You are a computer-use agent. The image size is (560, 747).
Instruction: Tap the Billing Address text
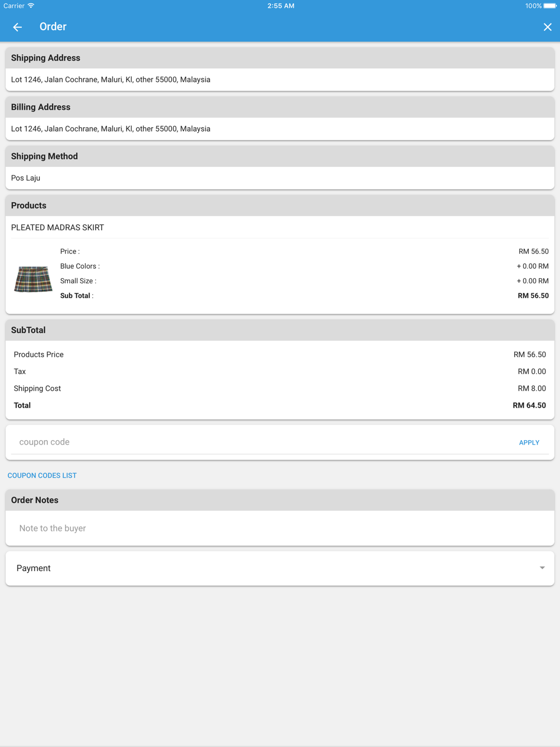click(x=111, y=129)
